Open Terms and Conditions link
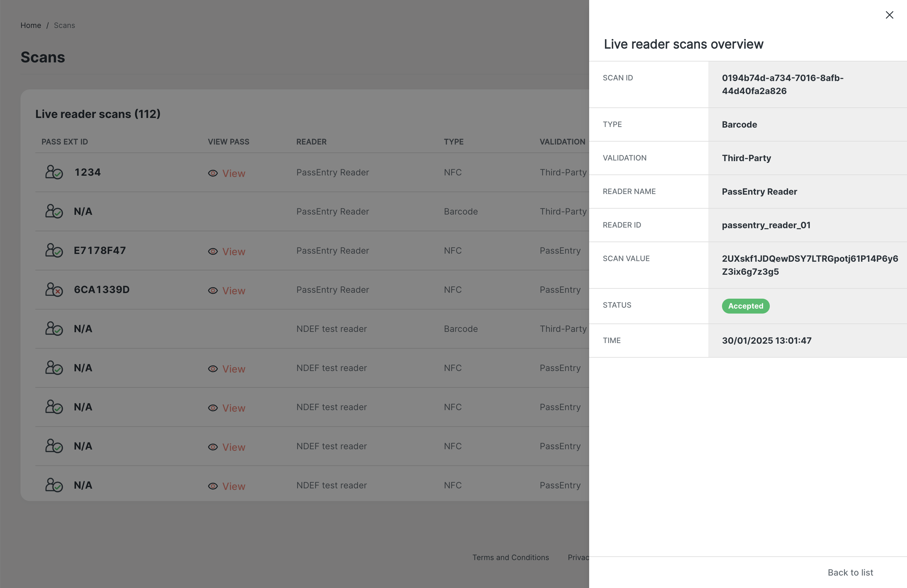 510,557
